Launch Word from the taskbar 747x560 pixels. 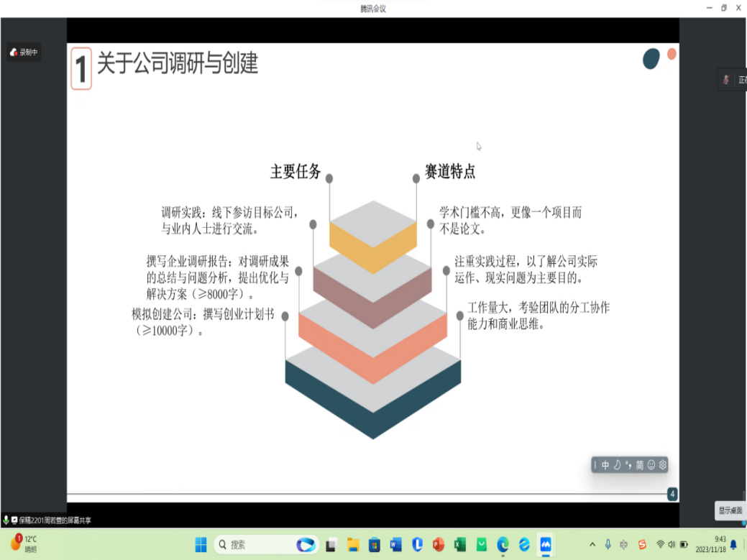tap(395, 544)
